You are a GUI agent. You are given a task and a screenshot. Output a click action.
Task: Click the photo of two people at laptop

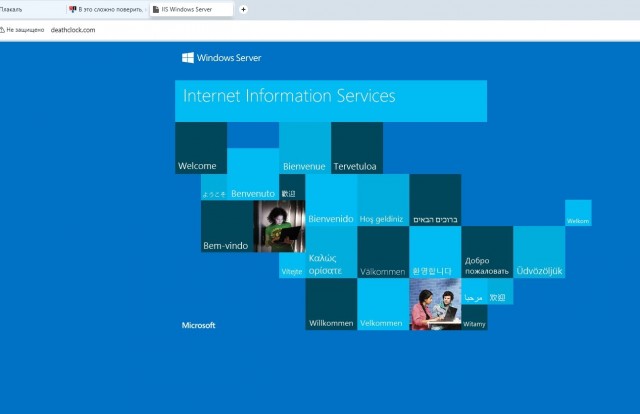(x=436, y=304)
